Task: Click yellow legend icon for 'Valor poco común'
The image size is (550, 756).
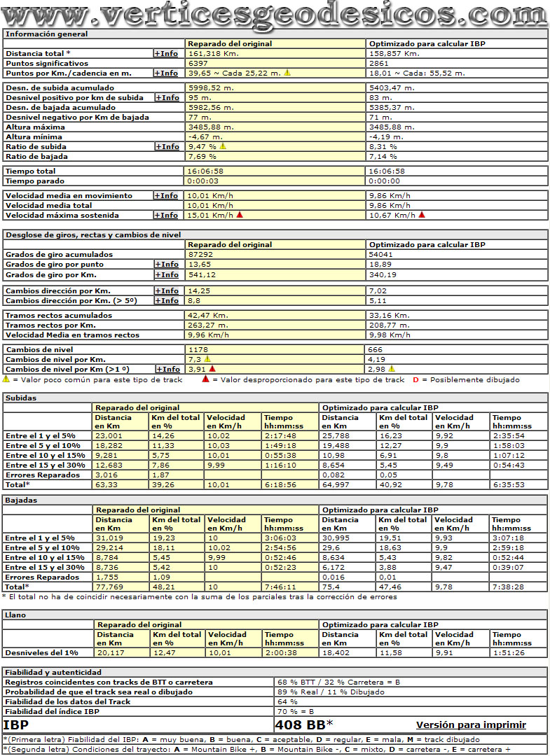Action: pyautogui.click(x=6, y=379)
